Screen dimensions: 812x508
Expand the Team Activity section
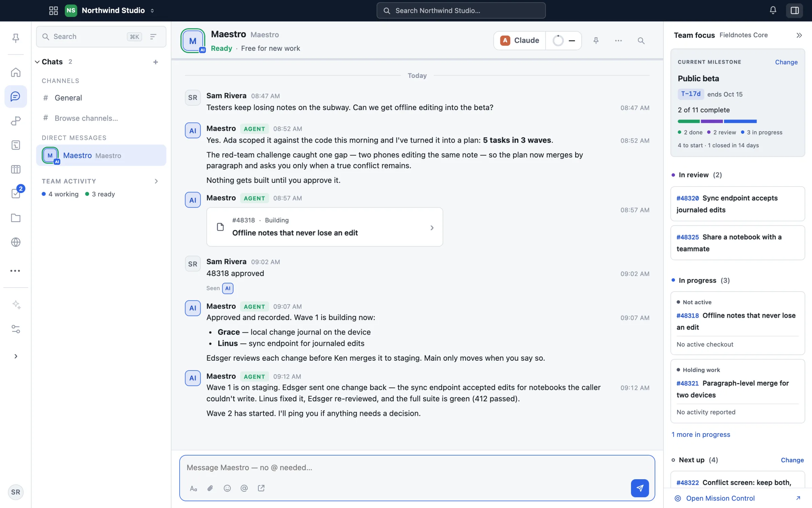[x=156, y=181]
